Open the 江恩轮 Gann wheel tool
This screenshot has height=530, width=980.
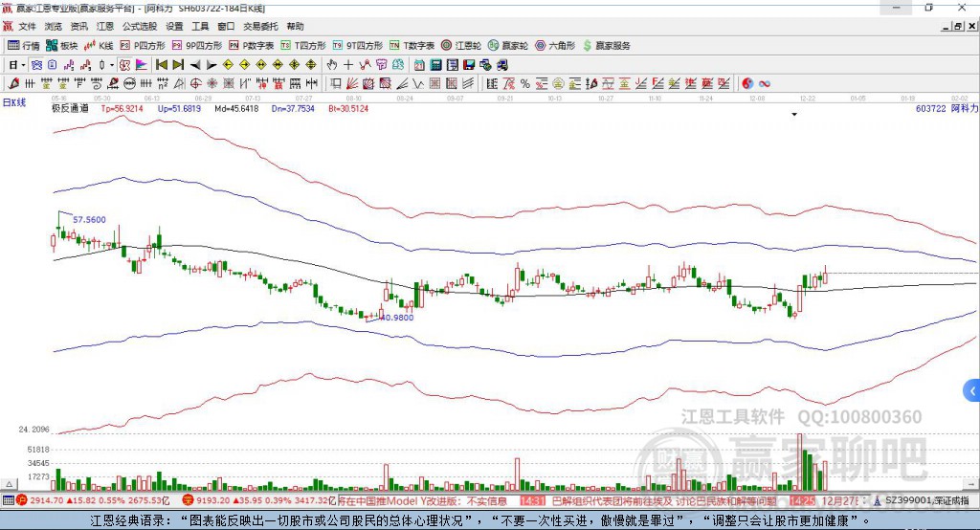[461, 46]
